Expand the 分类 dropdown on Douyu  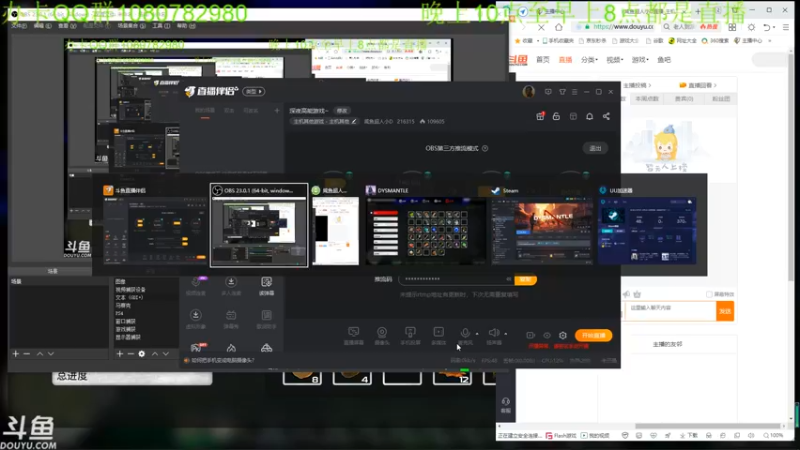pos(589,60)
